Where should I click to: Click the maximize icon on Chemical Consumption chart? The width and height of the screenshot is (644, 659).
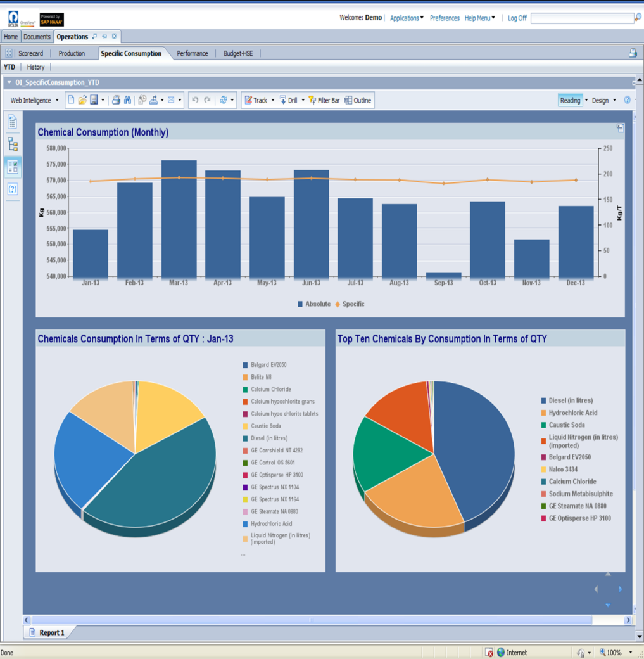[x=620, y=128]
